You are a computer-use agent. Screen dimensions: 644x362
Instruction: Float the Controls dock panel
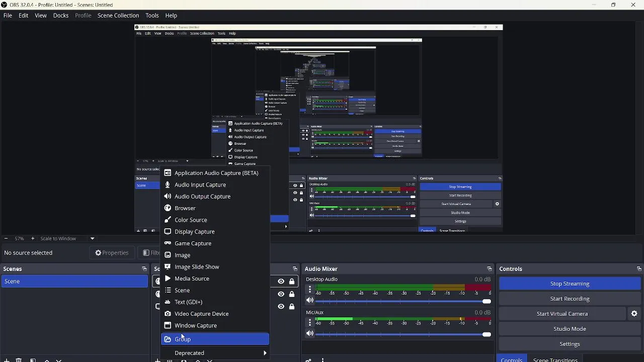639,269
